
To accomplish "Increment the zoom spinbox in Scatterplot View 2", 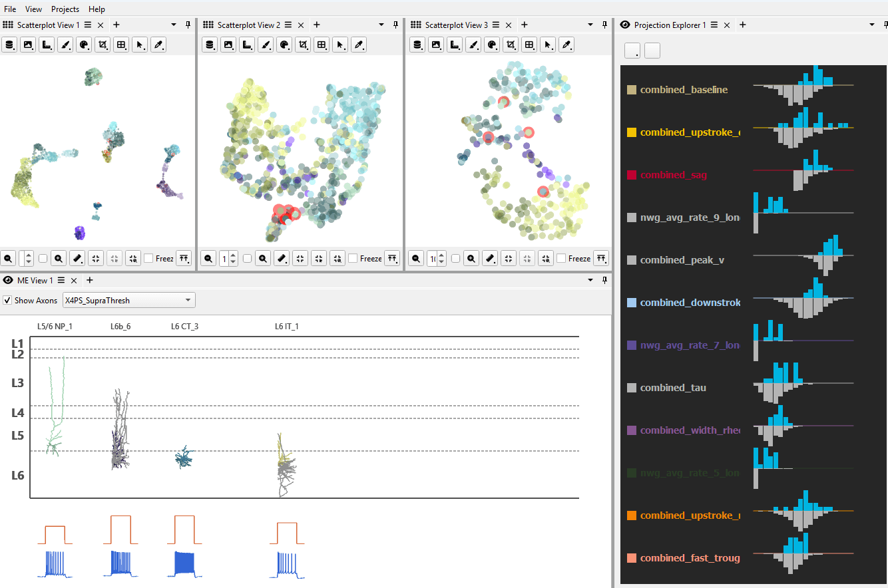I will pos(233,255).
